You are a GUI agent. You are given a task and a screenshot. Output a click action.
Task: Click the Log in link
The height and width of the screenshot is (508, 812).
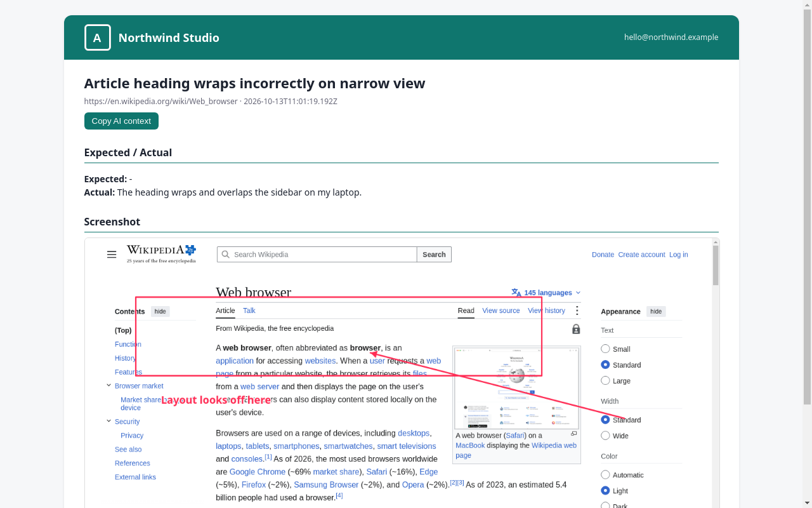[678, 255]
